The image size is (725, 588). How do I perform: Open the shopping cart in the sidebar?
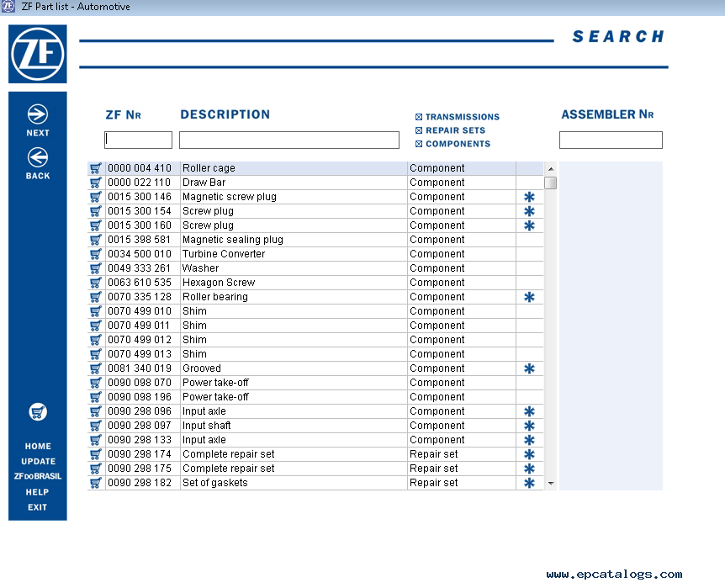coord(38,412)
